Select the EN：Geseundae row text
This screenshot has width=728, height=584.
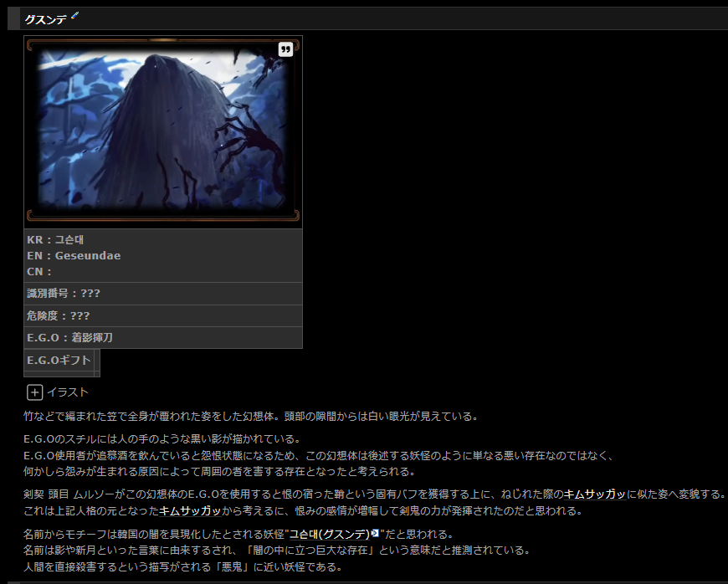pyautogui.click(x=74, y=256)
